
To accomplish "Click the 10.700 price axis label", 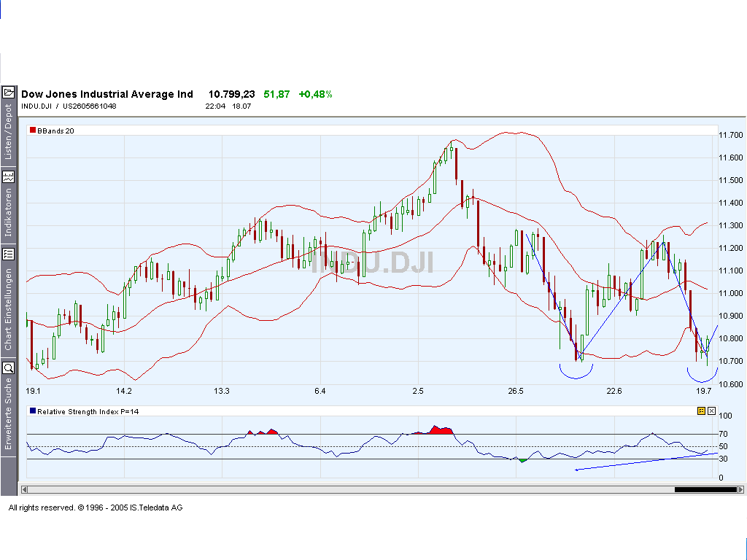I will (731, 362).
